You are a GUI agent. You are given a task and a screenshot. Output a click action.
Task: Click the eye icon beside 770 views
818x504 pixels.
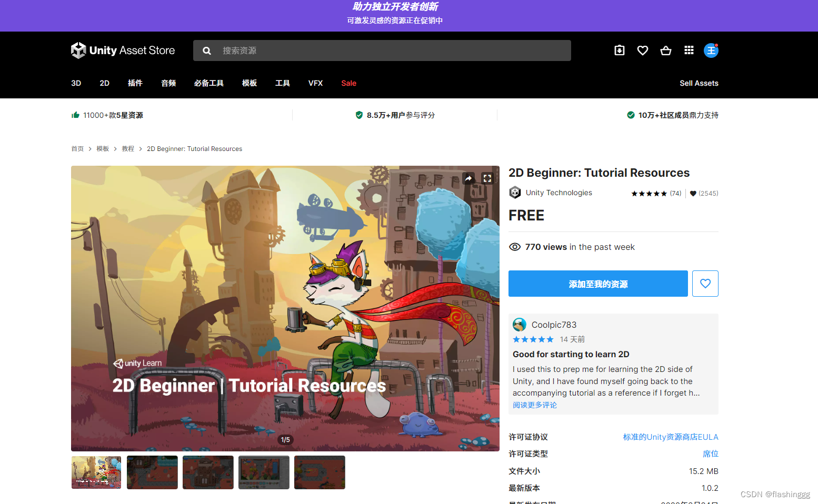tap(515, 247)
